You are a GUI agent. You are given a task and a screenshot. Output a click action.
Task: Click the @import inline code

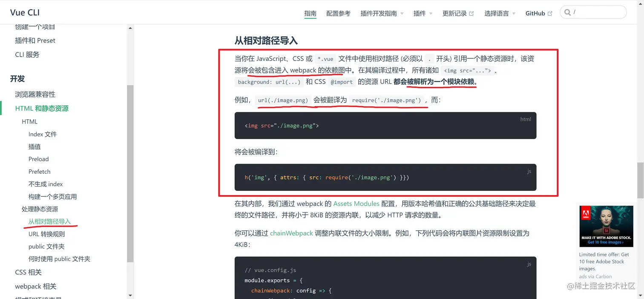click(342, 82)
